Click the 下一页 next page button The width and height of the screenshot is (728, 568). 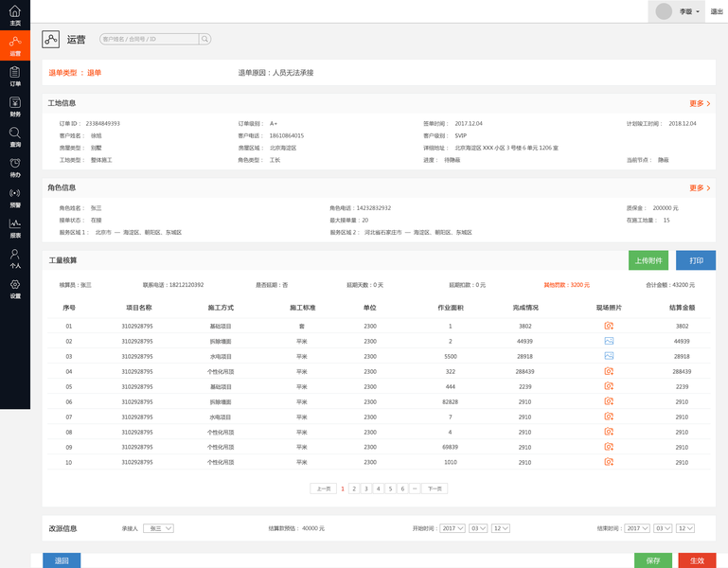(435, 488)
